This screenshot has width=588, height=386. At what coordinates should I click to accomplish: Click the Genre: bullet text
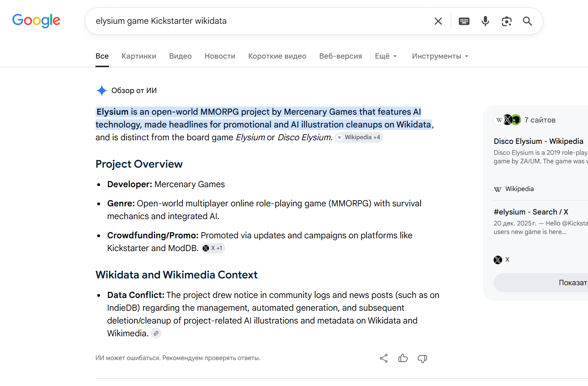(x=264, y=210)
